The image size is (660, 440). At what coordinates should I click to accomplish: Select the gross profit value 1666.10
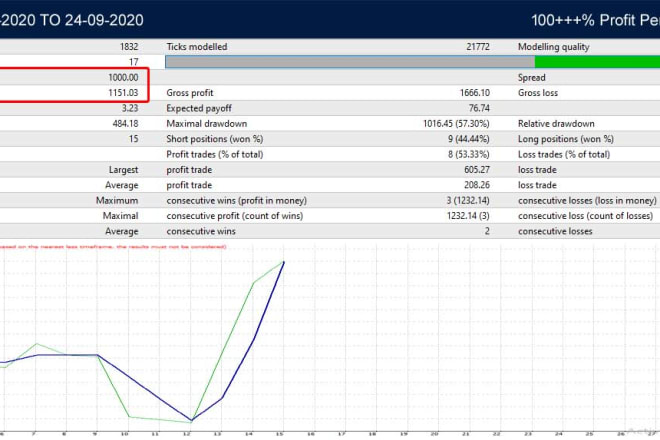pyautogui.click(x=475, y=93)
